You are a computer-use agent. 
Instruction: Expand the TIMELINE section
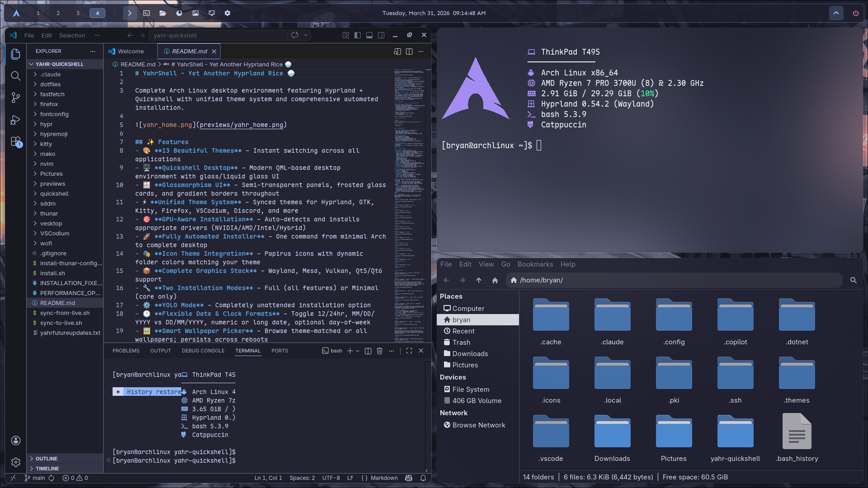[66, 469]
